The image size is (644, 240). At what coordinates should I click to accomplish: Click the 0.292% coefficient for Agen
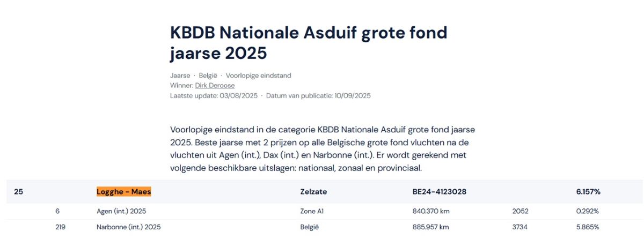point(588,211)
